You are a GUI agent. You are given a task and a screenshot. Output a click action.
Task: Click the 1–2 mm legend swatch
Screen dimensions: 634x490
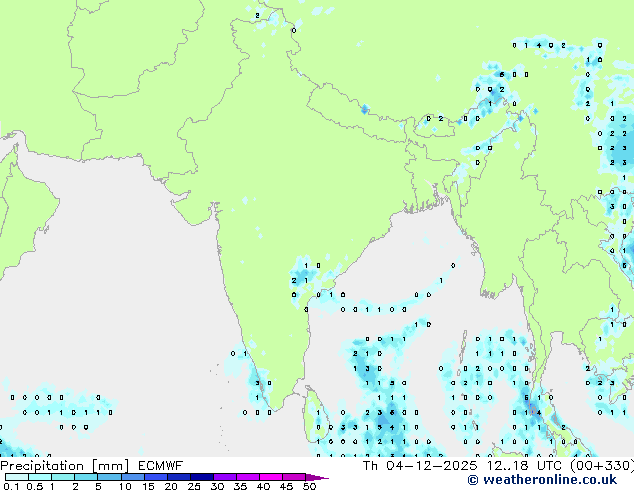pos(63,477)
